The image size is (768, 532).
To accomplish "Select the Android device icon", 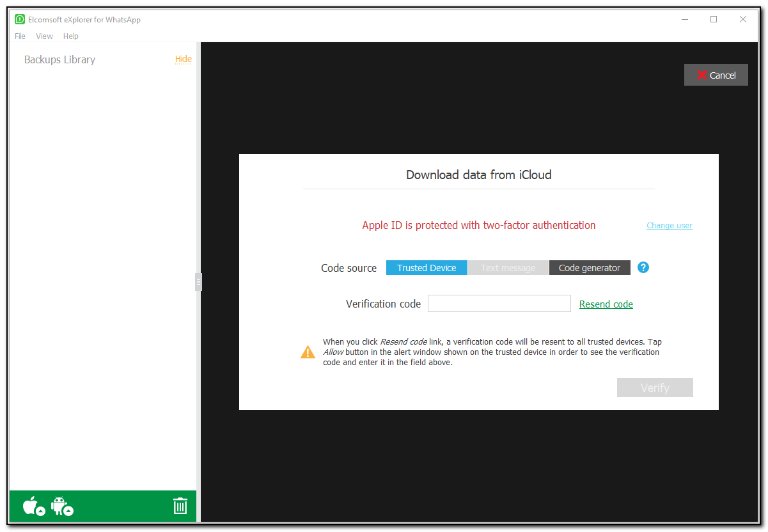I will coord(61,506).
